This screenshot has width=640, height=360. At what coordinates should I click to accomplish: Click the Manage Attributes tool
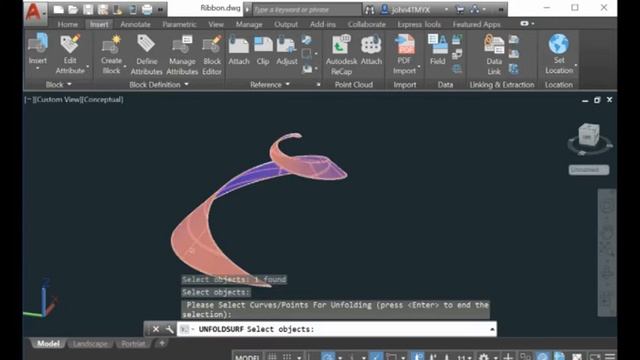182,54
